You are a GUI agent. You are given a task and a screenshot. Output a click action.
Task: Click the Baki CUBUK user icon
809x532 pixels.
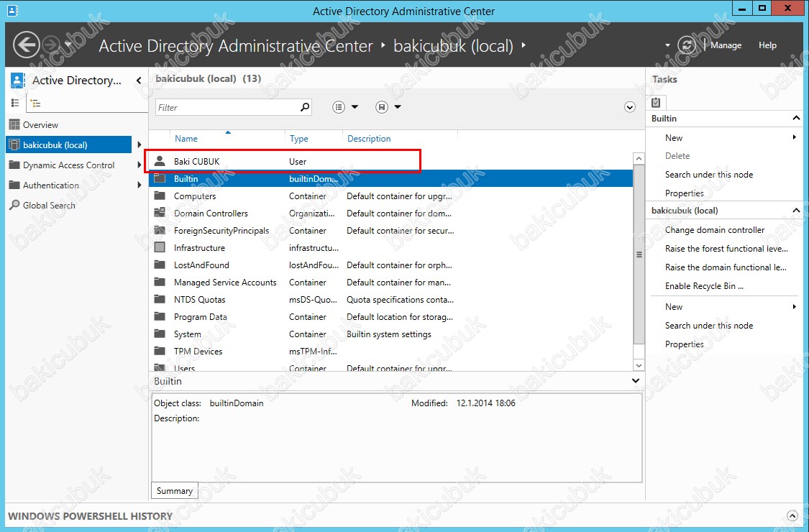pyautogui.click(x=160, y=161)
